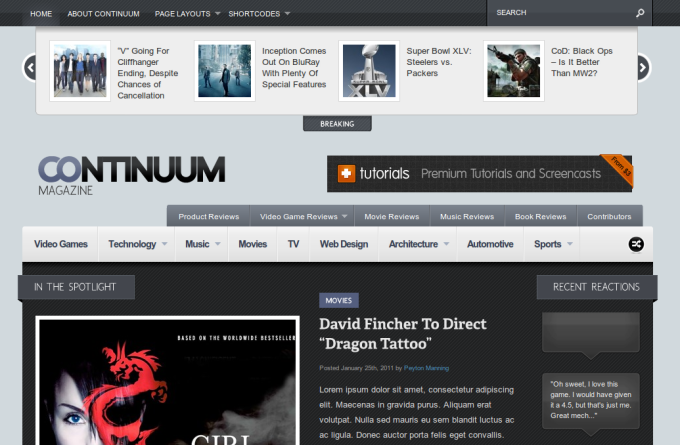Image resolution: width=680 pixels, height=445 pixels.
Task: Expand Technology category dropdown arrow
Action: (164, 244)
